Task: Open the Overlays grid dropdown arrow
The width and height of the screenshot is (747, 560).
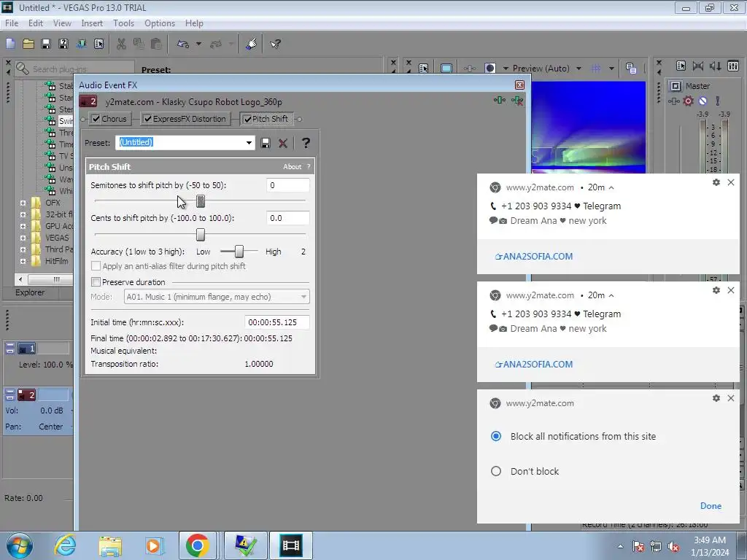Action: pos(611,69)
